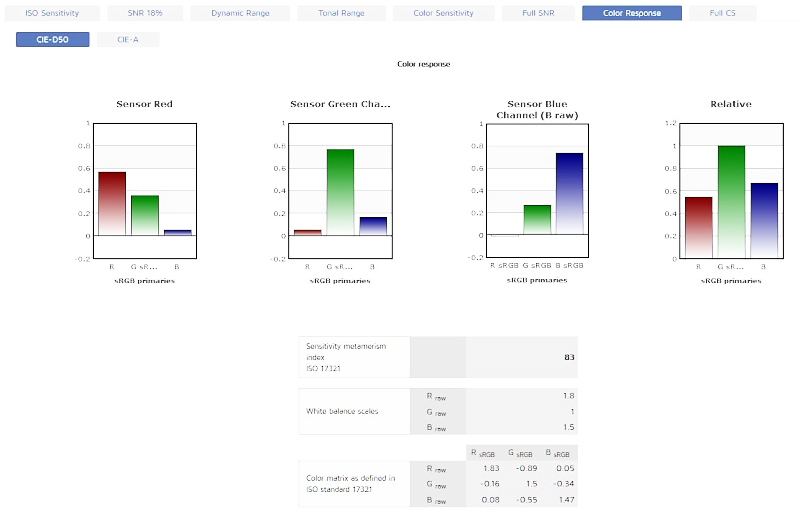The width and height of the screenshot is (800, 517).
Task: Click the 'Color response' heading
Action: (423, 64)
